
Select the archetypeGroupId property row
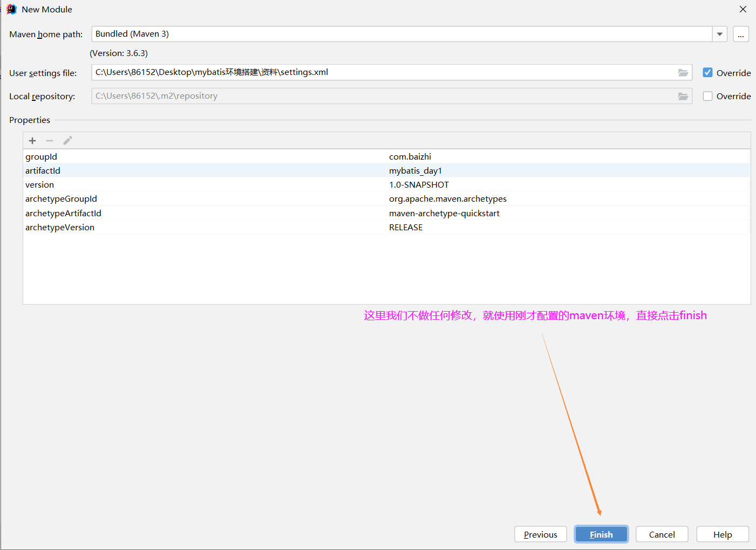coord(386,198)
